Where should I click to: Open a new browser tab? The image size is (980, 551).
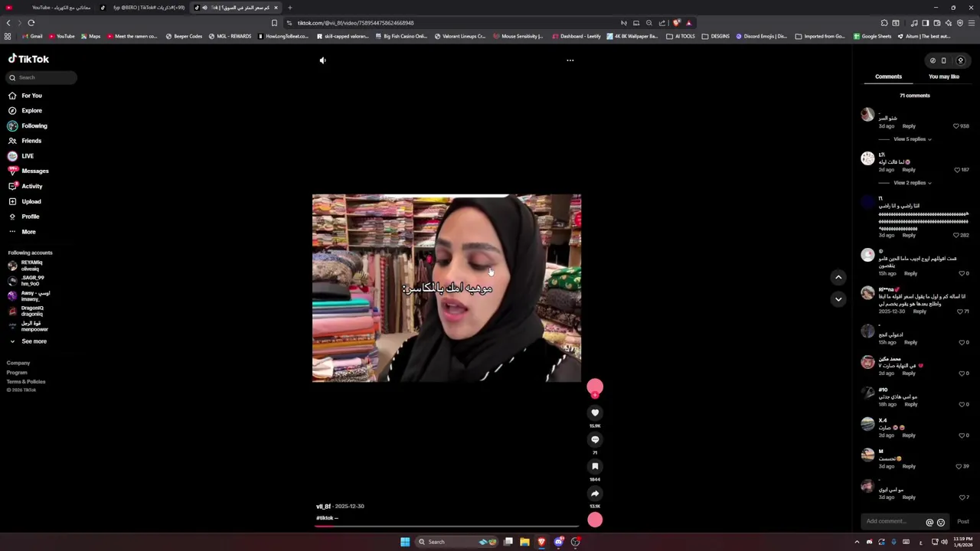tap(289, 8)
